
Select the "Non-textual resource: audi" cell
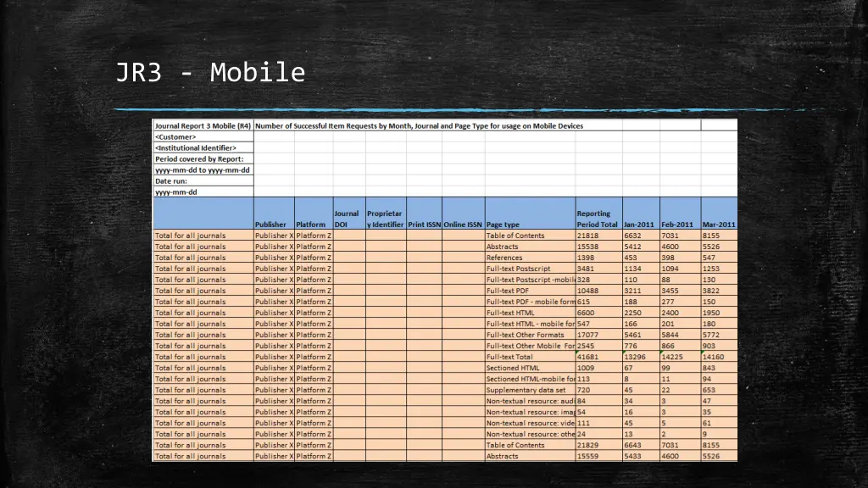(530, 401)
